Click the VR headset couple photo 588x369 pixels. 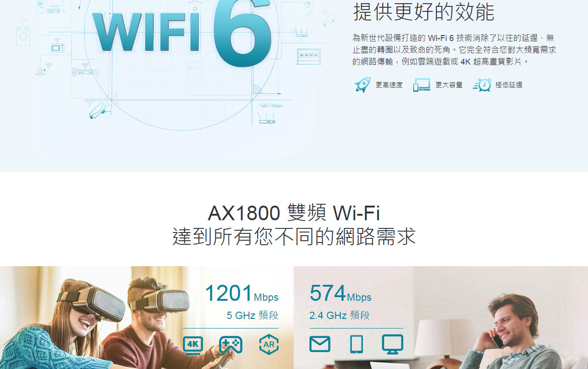point(147,318)
